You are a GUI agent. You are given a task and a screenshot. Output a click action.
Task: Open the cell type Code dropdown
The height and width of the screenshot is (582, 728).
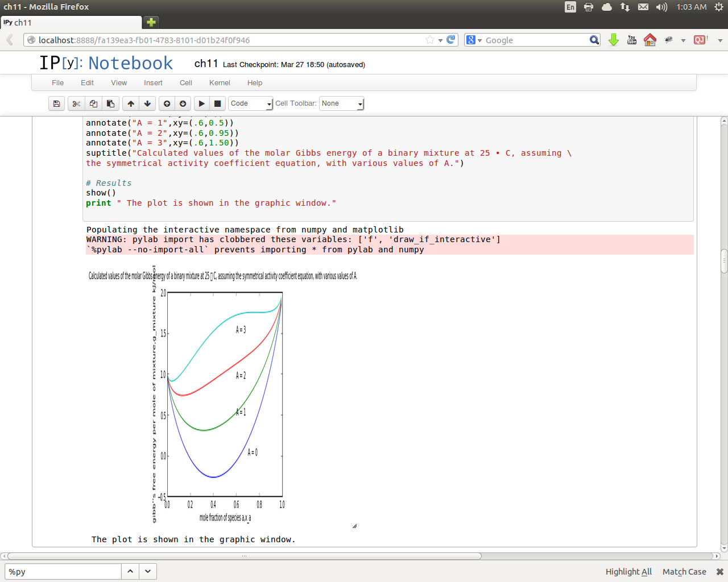coord(251,103)
